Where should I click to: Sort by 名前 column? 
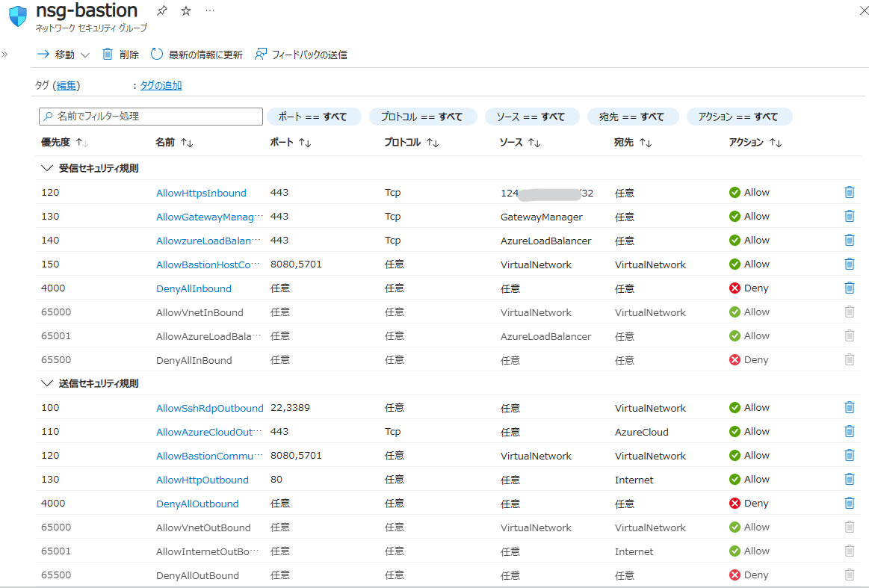coord(174,143)
